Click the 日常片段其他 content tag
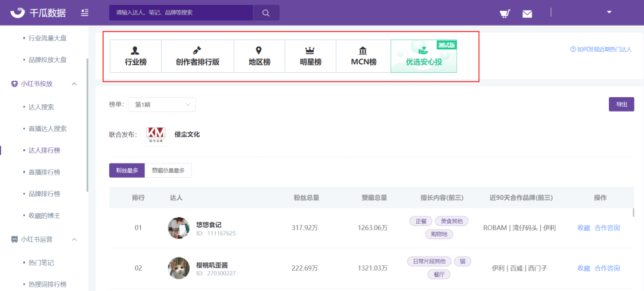644x291 pixels. (x=429, y=261)
